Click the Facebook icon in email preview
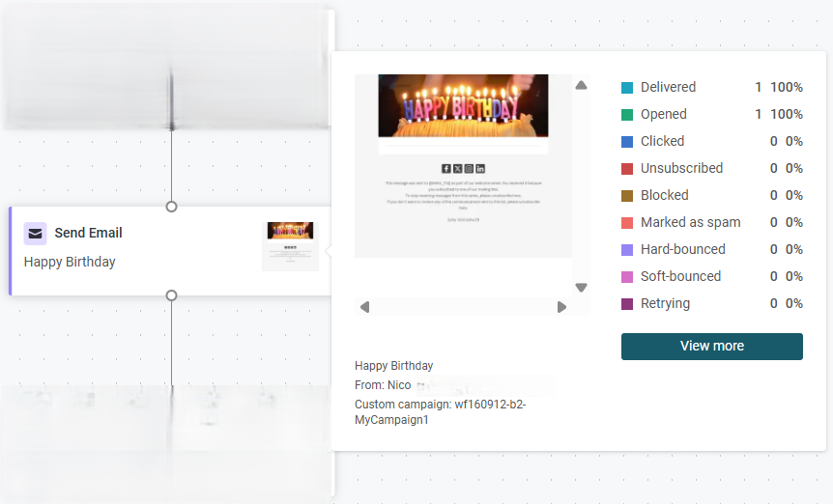 (x=446, y=169)
